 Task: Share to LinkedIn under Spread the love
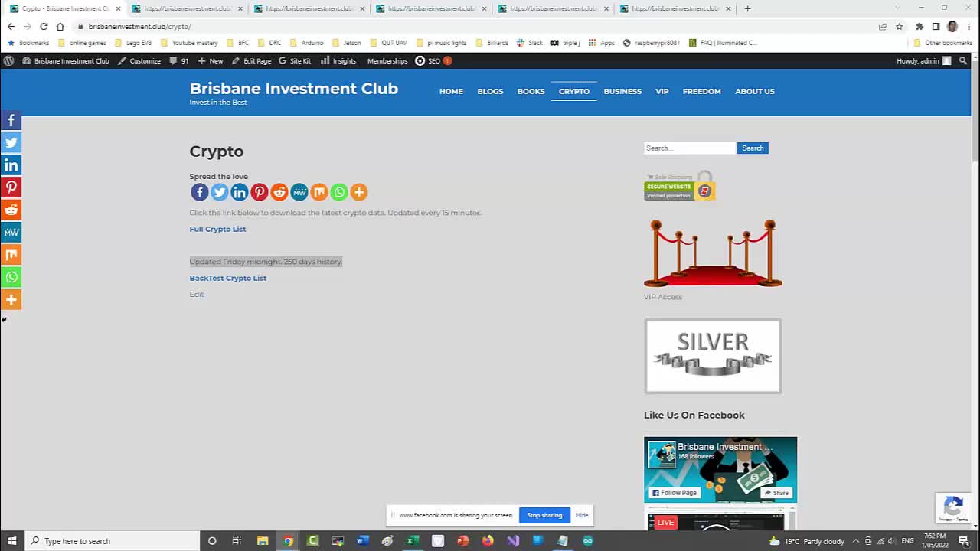(239, 192)
